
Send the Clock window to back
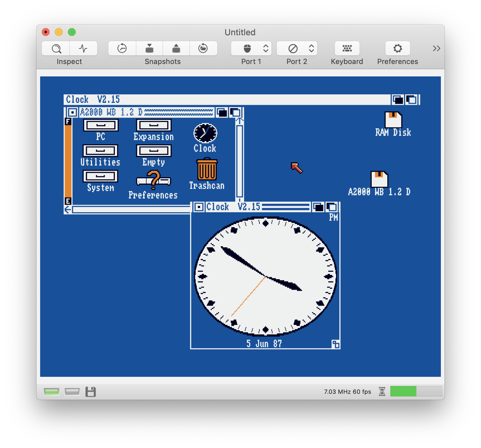(x=318, y=207)
